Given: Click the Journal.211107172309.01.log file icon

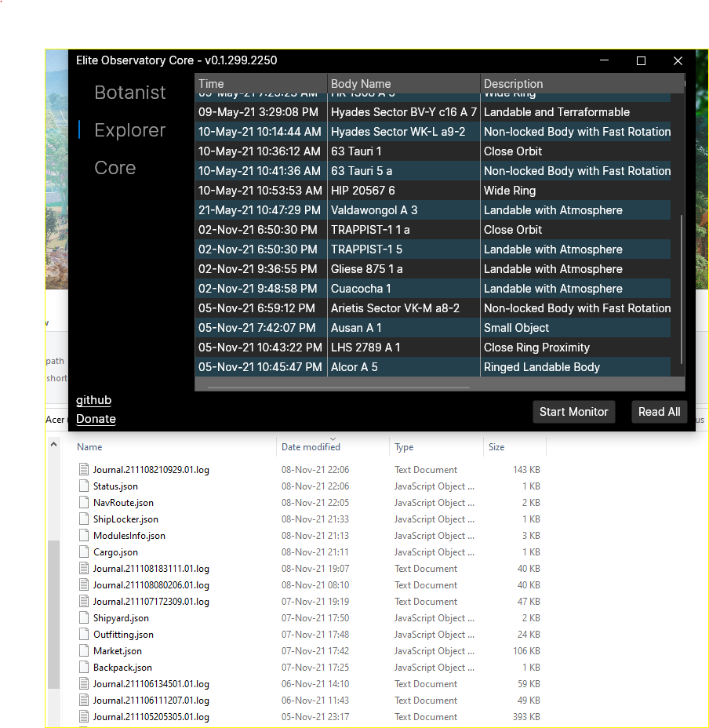Looking at the screenshot, I should [x=84, y=601].
